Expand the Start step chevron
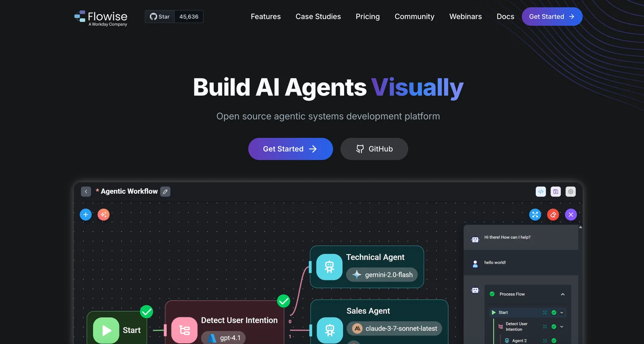644x344 pixels. (x=562, y=313)
